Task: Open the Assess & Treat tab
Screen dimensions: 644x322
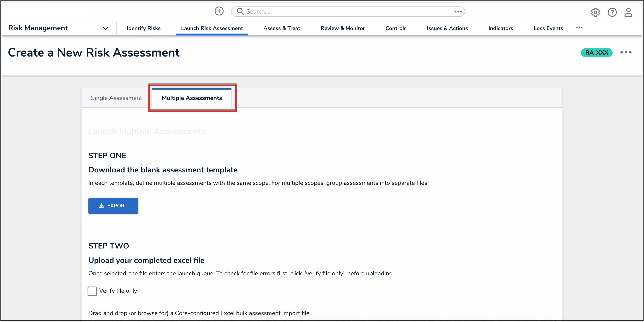Action: [282, 28]
